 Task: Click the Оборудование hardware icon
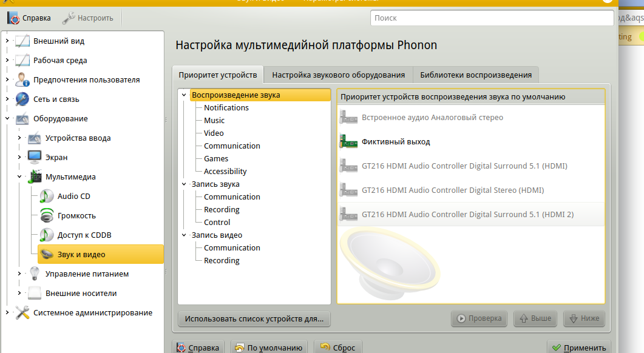pyautogui.click(x=22, y=119)
